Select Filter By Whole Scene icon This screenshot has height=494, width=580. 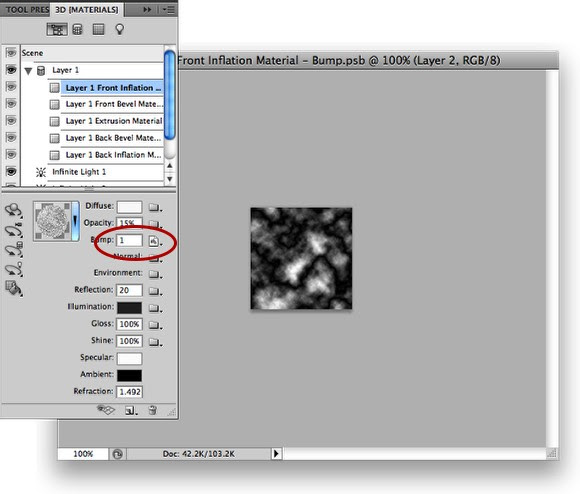tap(57, 30)
